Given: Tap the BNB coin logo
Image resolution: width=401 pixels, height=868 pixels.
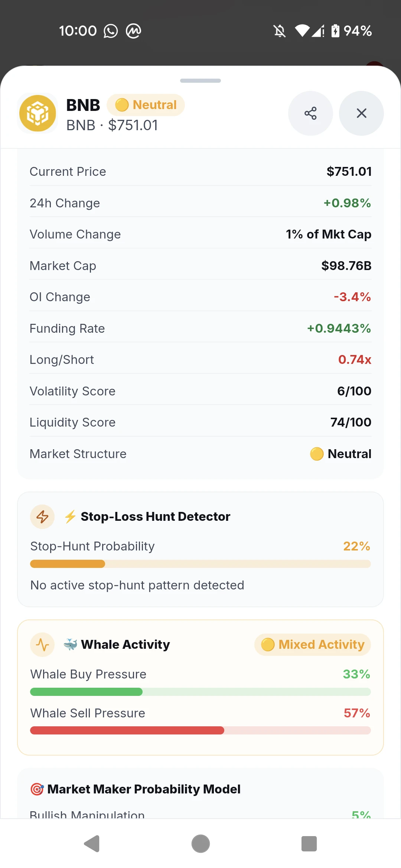Looking at the screenshot, I should [x=38, y=113].
